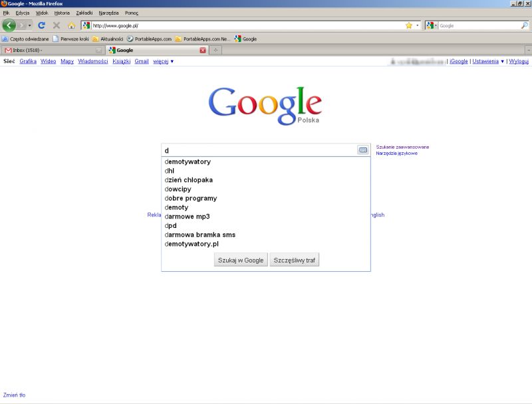Open the Gmail link in Google bar
Image resolution: width=532 pixels, height=404 pixels.
point(142,61)
